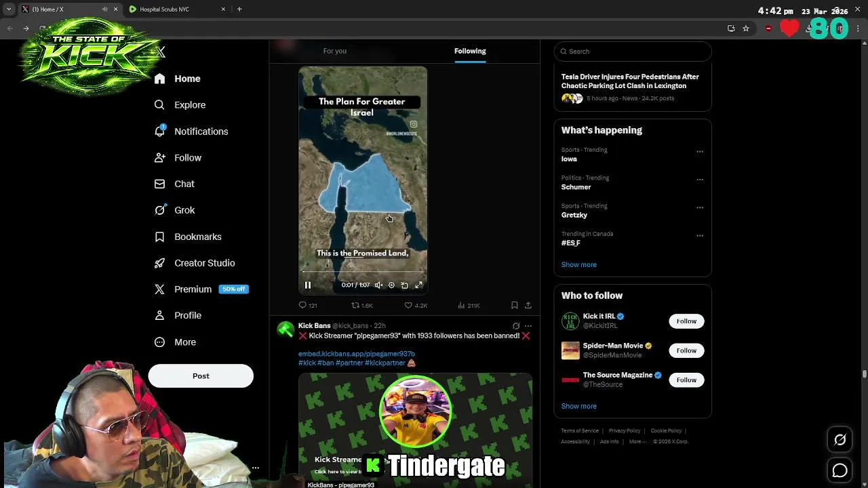This screenshot has width=868, height=488.
Task: Open the Ads info link
Action: (x=609, y=442)
